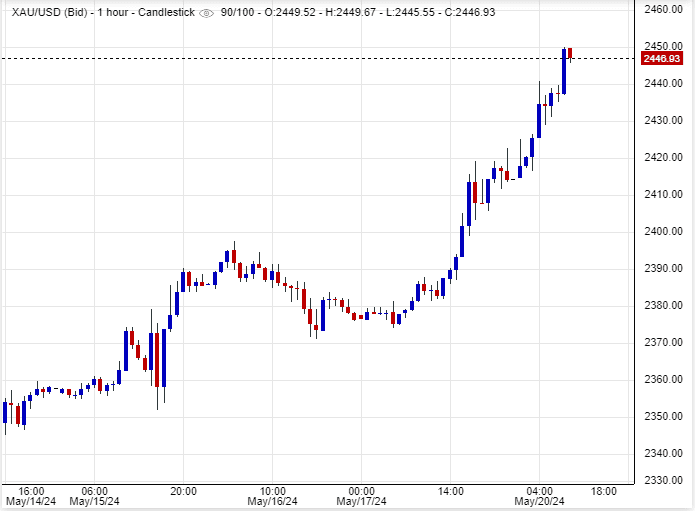
Task: Click the 2460.00 price axis label
Action: click(663, 9)
